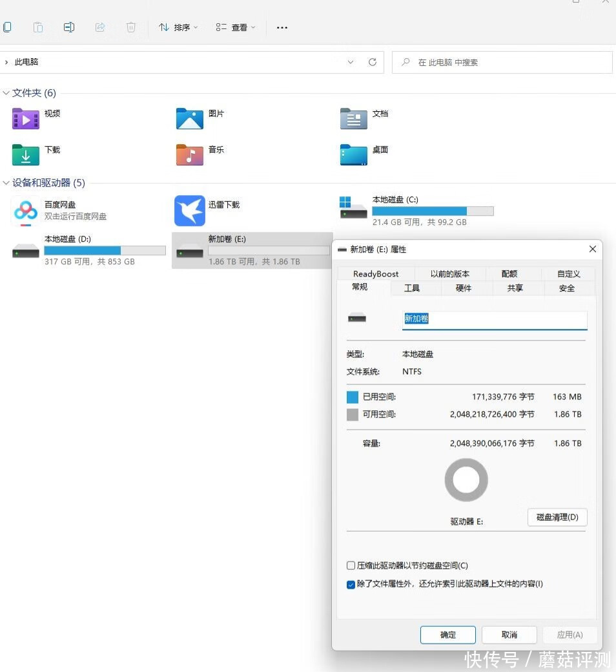Click the 在 此电脑 中搜索 search field

pyautogui.click(x=502, y=62)
